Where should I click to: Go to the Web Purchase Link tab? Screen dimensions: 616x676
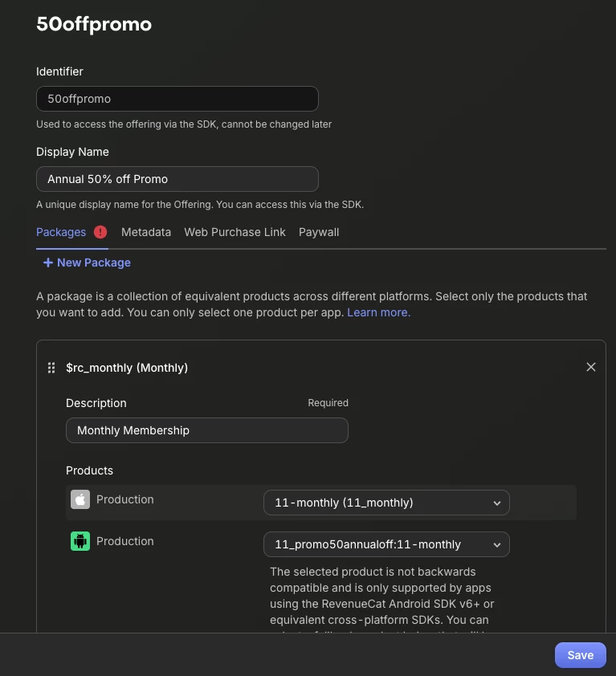[x=235, y=232]
